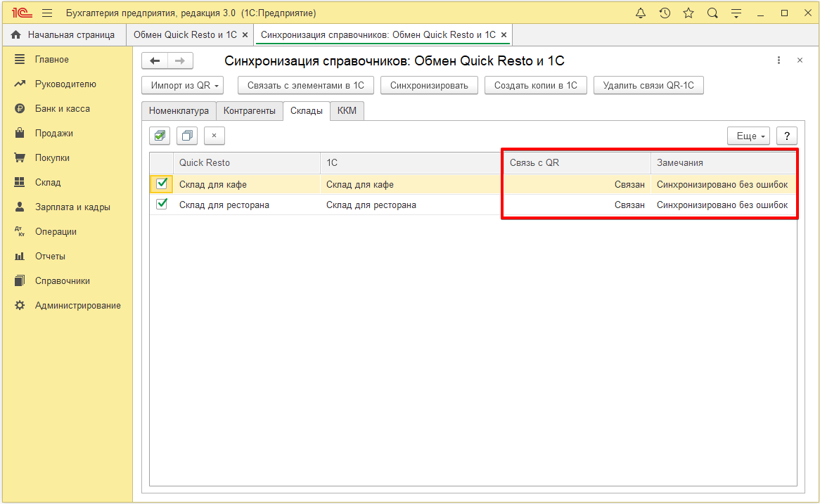Close the form with the x near three dots
Screen dimensions: 820x504
pos(800,60)
